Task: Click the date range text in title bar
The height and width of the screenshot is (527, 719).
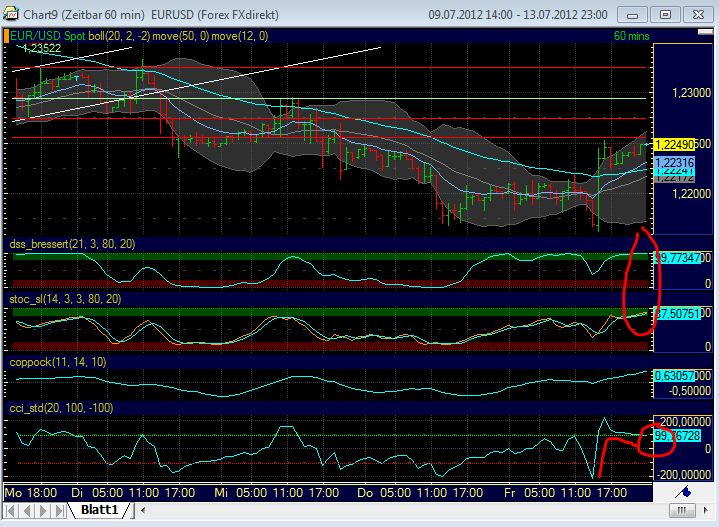Action: 518,15
